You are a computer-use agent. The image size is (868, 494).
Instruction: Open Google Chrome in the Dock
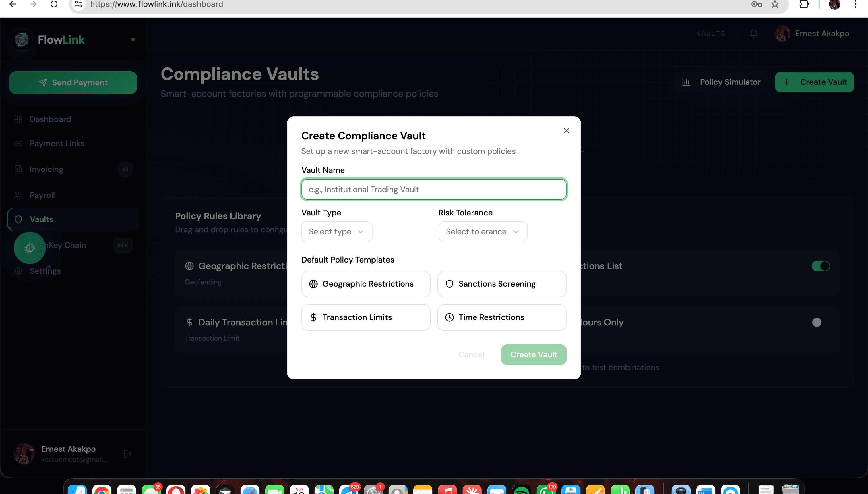[102, 490]
